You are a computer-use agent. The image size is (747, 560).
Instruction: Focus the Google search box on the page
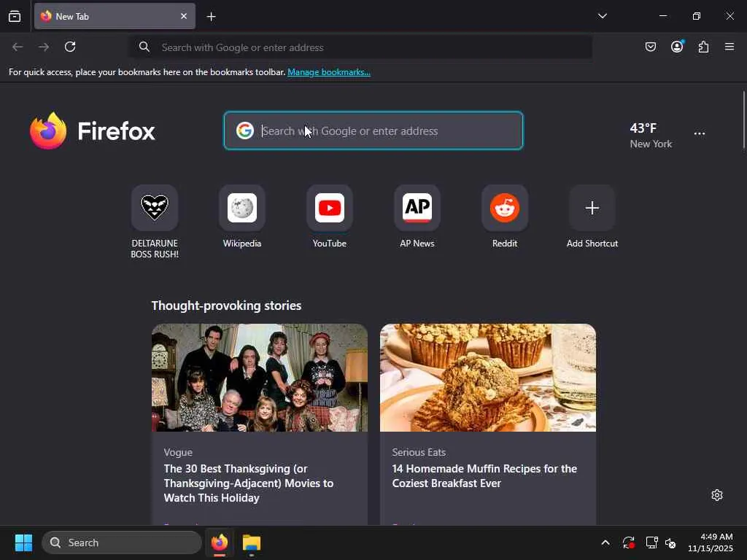coord(373,131)
